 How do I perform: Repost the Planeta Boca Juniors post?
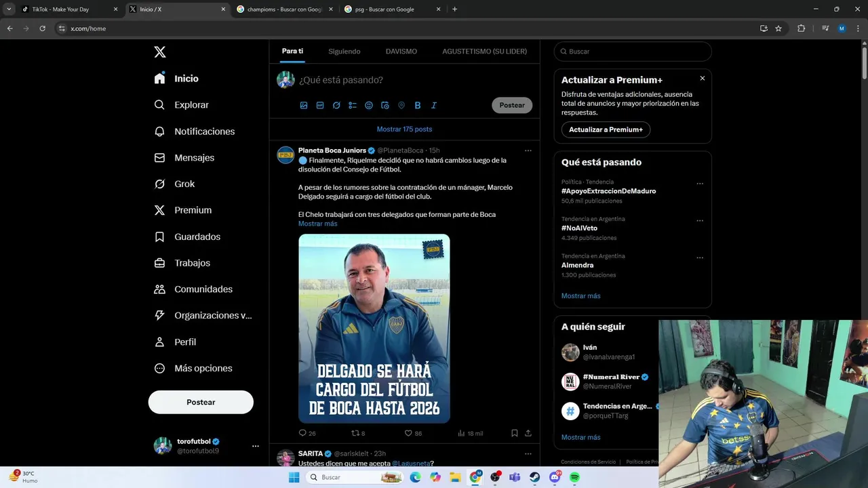click(x=358, y=433)
